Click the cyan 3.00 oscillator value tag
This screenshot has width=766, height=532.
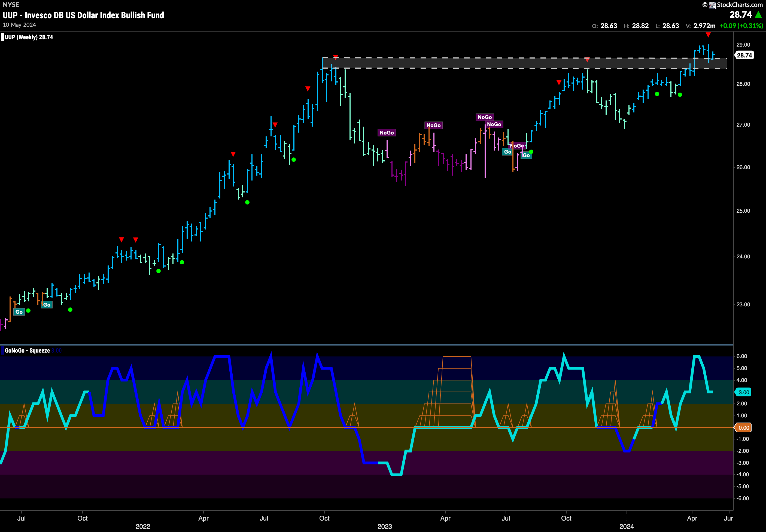coord(743,392)
